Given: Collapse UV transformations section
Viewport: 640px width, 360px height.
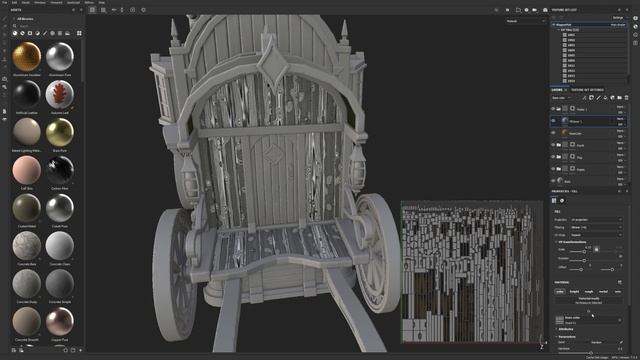Looking at the screenshot, I should pyautogui.click(x=556, y=242).
